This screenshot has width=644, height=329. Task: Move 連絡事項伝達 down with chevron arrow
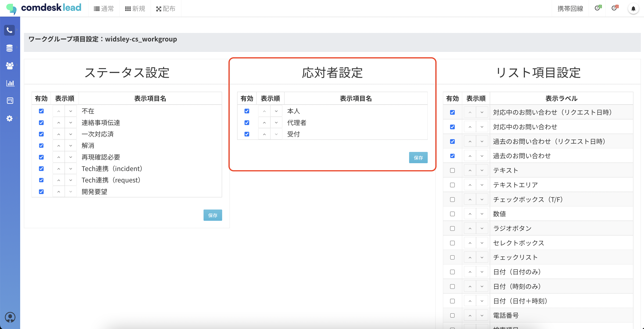point(71,123)
